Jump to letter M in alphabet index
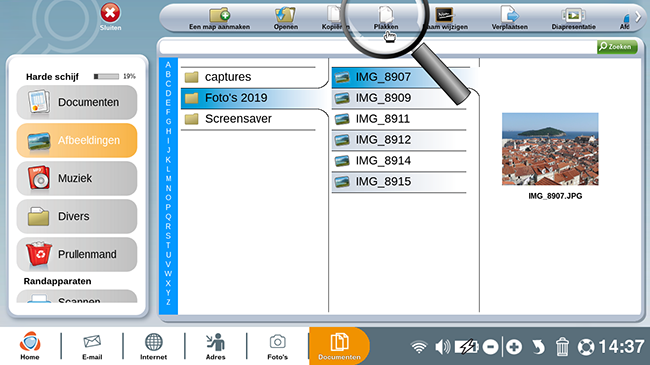The image size is (650, 365). click(x=168, y=179)
